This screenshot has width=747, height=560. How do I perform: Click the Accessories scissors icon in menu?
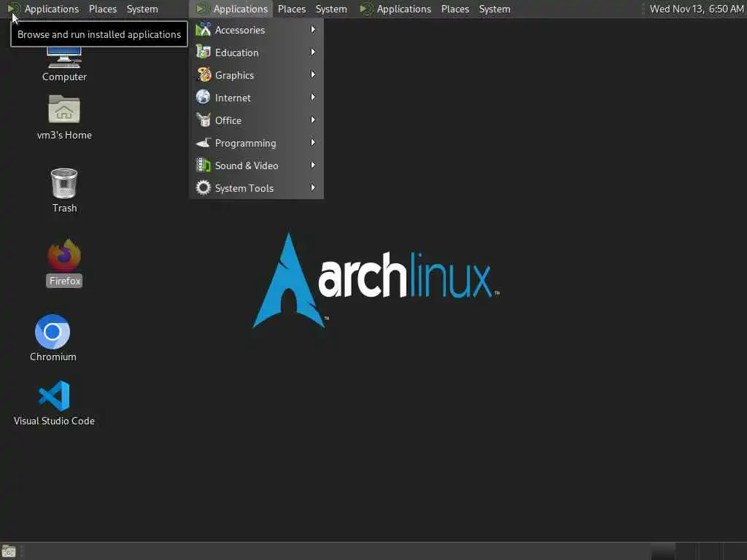204,29
